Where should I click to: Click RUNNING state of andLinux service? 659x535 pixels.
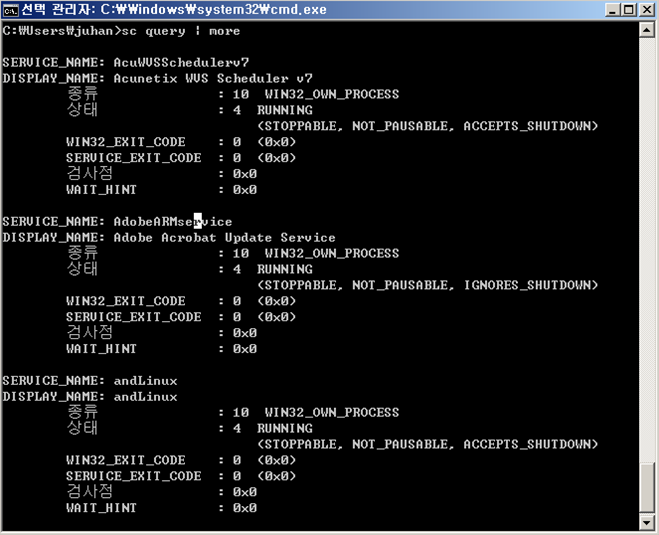(x=285, y=428)
